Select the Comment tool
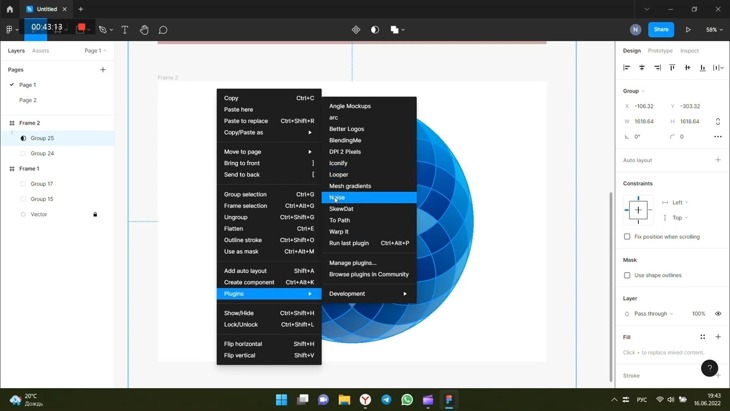Screen dimensions: 730x411 click(x=163, y=30)
